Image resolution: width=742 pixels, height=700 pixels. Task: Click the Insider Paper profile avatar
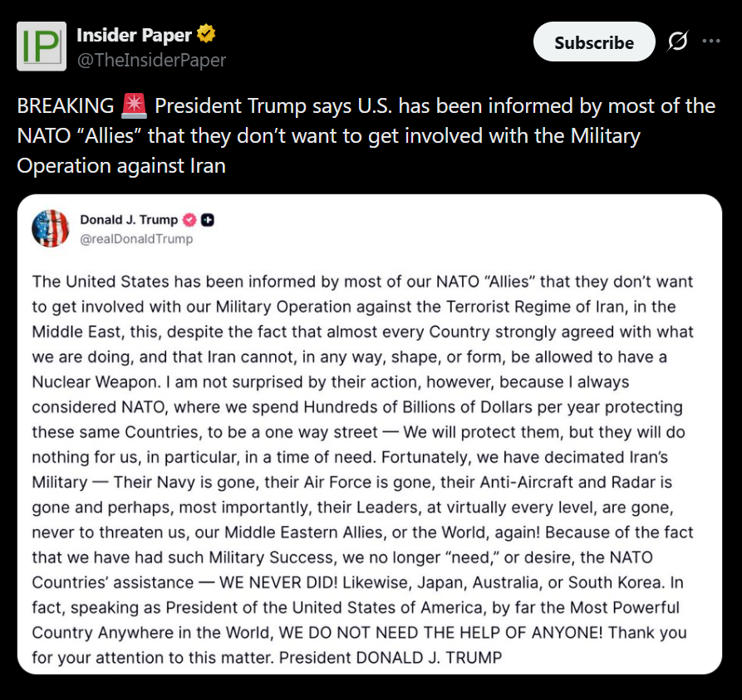(42, 47)
